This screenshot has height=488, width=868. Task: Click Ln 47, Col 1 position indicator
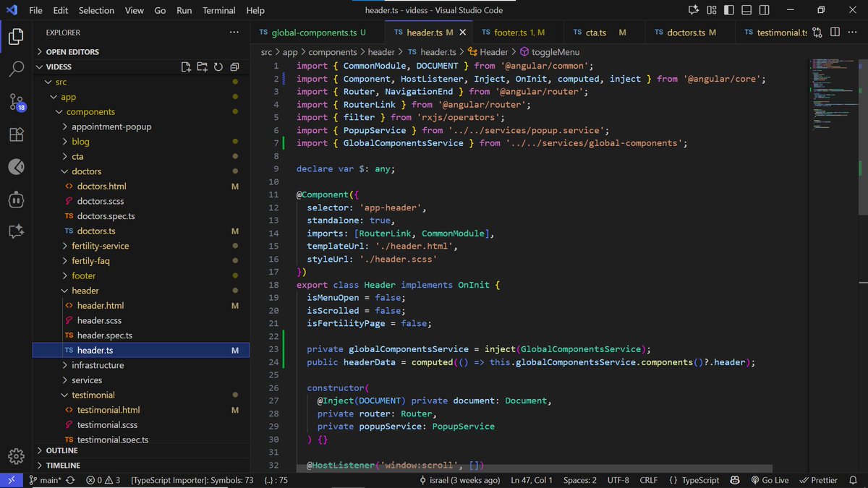pos(532,480)
